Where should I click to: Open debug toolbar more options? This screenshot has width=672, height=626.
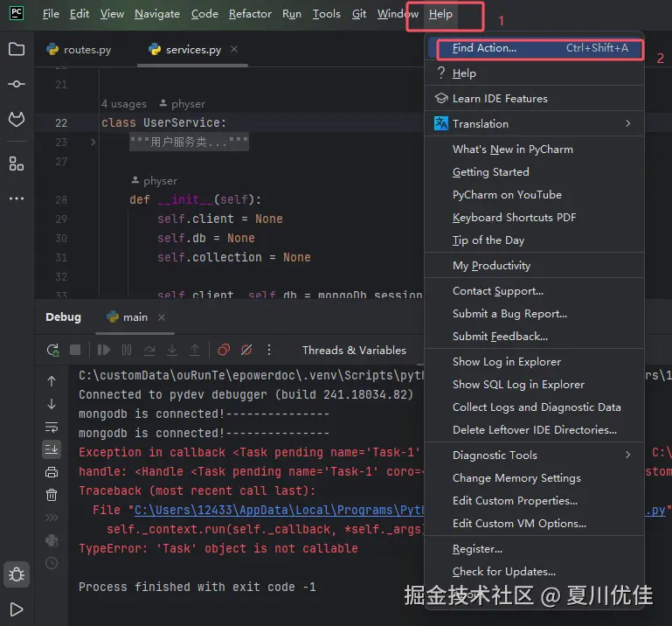(269, 350)
